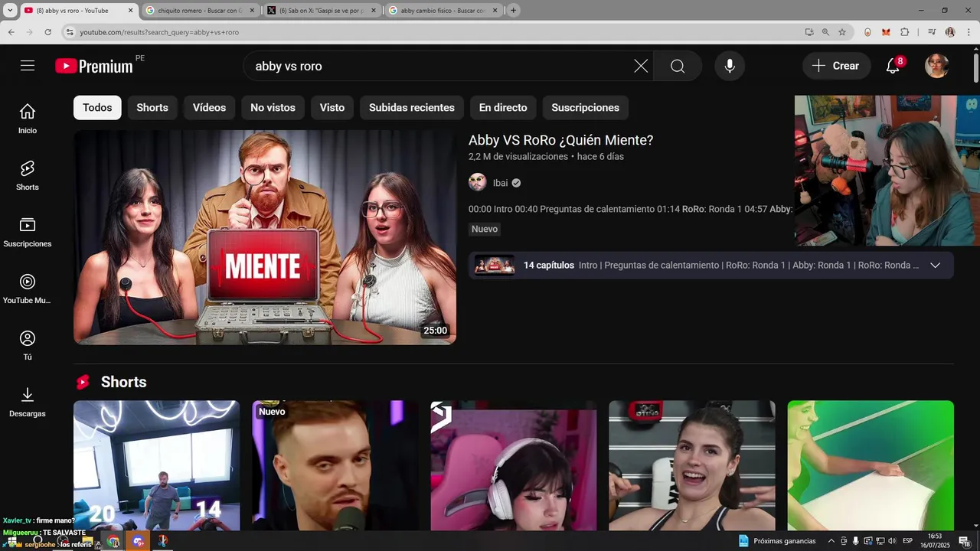Open the media controls music-note icon
The image size is (980, 551).
pos(932,32)
